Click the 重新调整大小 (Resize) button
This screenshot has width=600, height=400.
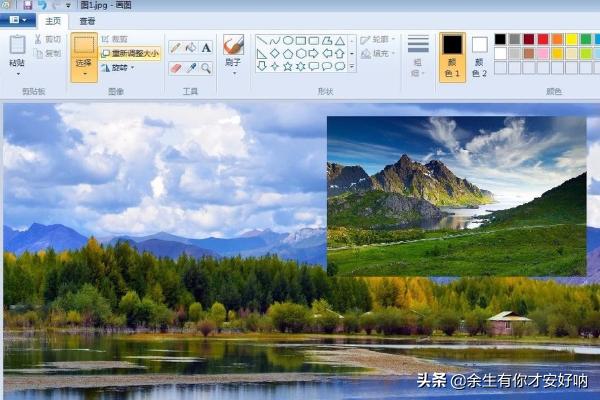(x=130, y=54)
